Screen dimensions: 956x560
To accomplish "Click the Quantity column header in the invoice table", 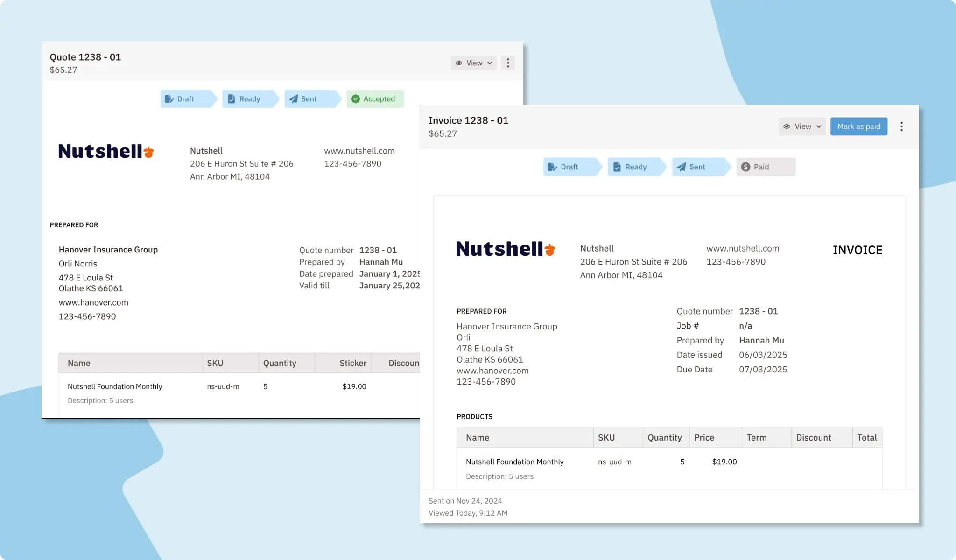I will click(x=665, y=437).
